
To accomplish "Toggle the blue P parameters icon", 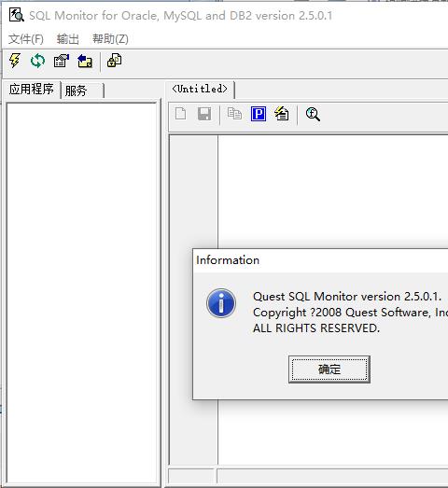I will [259, 114].
